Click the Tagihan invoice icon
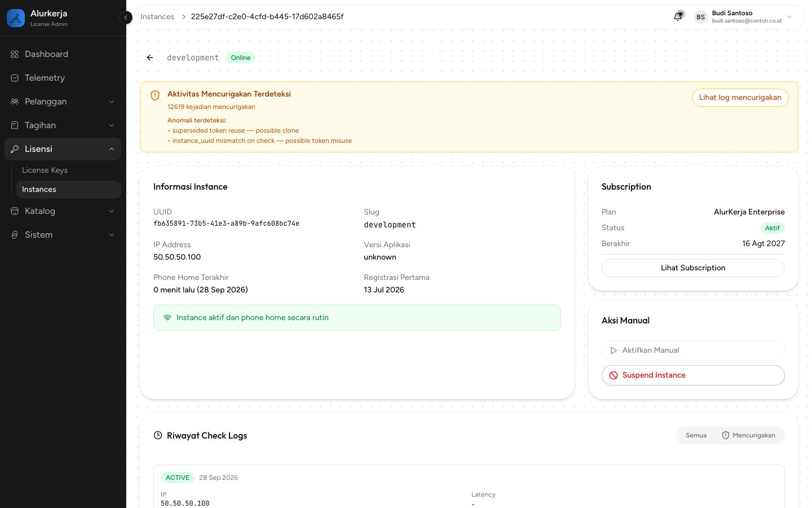 coord(15,125)
